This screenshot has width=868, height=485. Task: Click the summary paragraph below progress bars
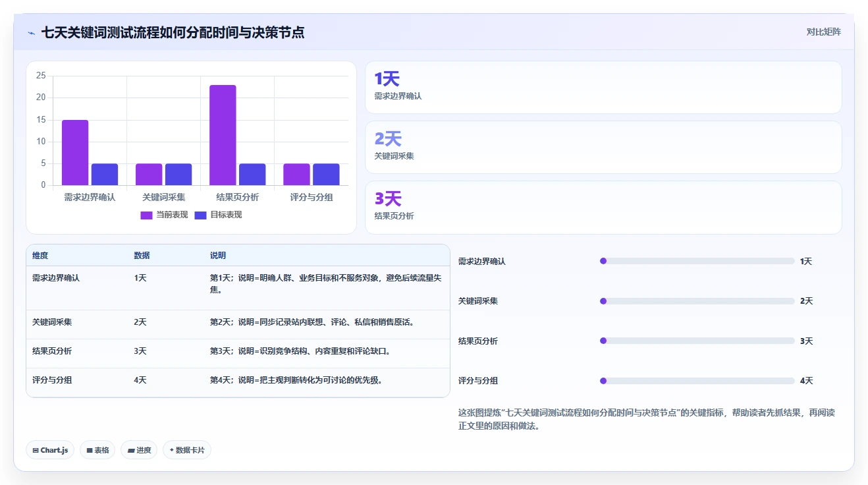pos(647,419)
